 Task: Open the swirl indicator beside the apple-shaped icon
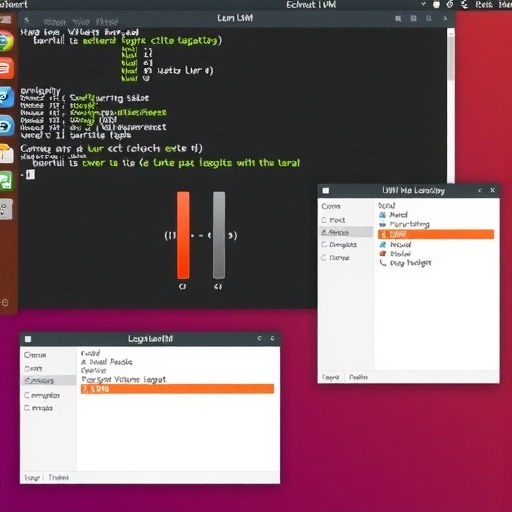[x=450, y=4]
